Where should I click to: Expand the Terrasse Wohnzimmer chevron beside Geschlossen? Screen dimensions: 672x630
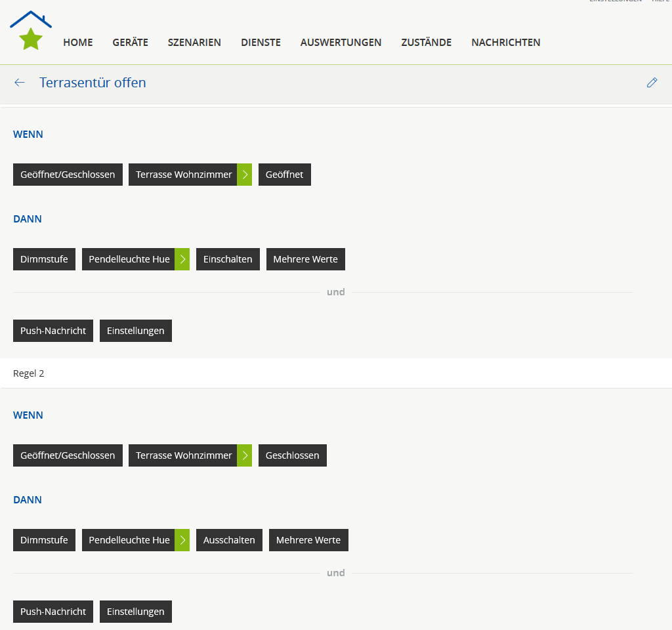click(x=245, y=455)
